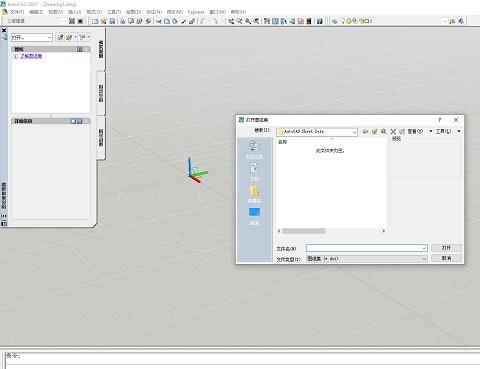Switch to the top vertical tab of palette
Screen dimensions: 480x369
pos(101,49)
